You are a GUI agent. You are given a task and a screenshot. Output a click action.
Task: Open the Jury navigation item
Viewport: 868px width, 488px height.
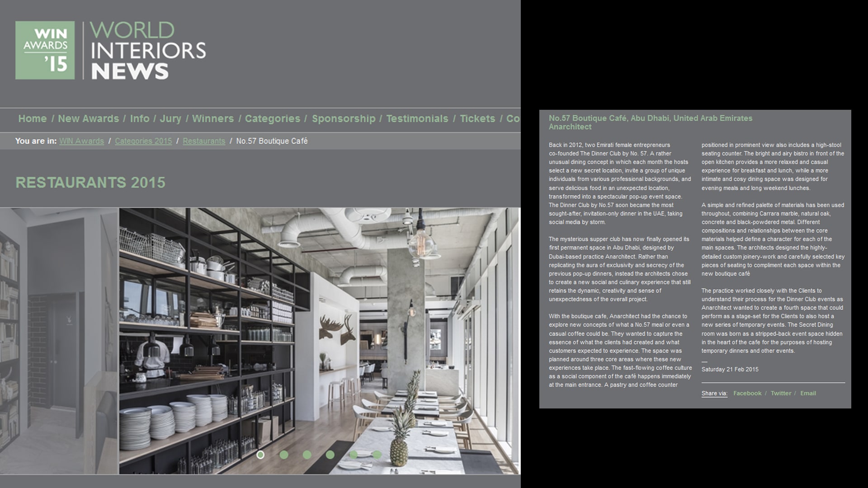click(x=170, y=119)
